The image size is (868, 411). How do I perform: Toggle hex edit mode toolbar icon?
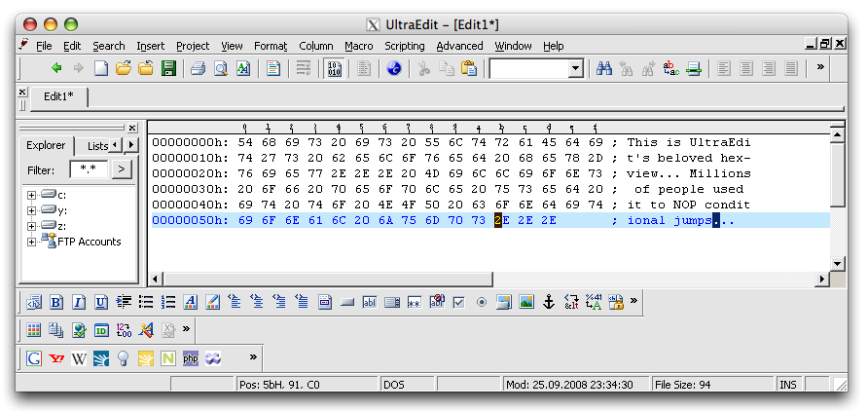335,69
